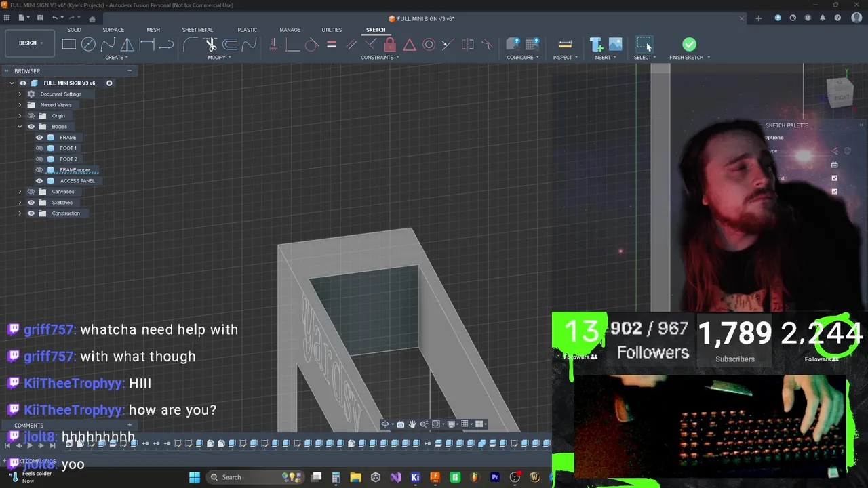The height and width of the screenshot is (488, 868).
Task: Open the CREATE dropdown menu
Action: pos(117,58)
